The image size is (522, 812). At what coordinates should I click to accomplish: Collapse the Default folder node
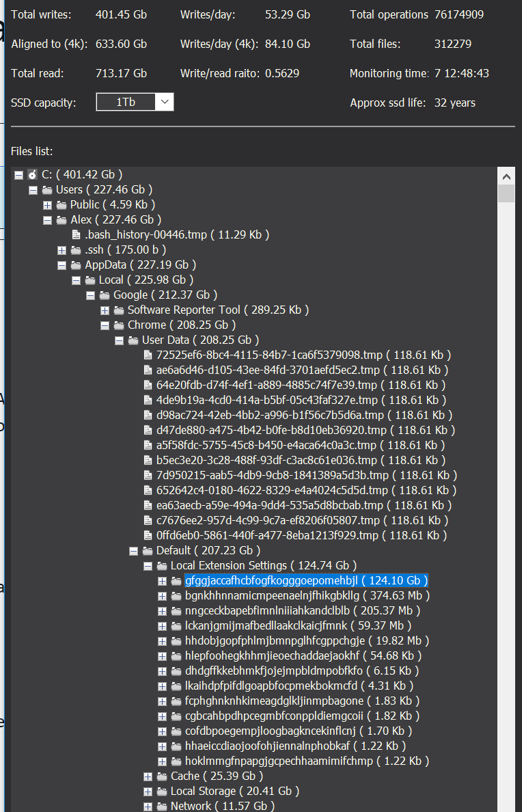[134, 550]
